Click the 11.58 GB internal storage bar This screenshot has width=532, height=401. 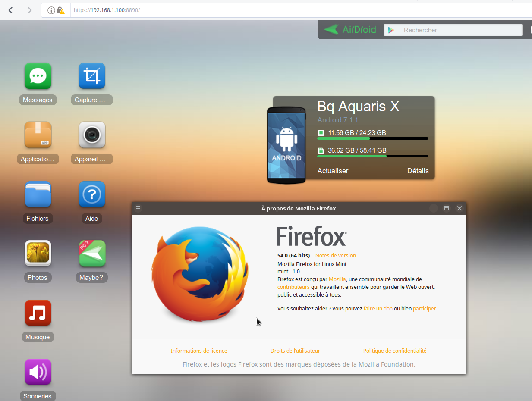coord(373,138)
